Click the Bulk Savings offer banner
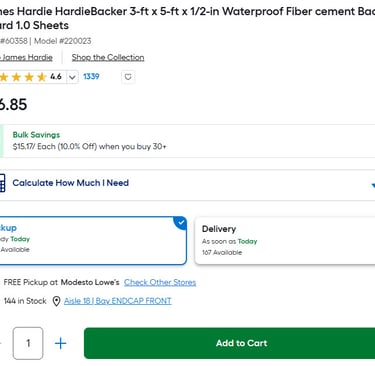 click(x=187, y=141)
